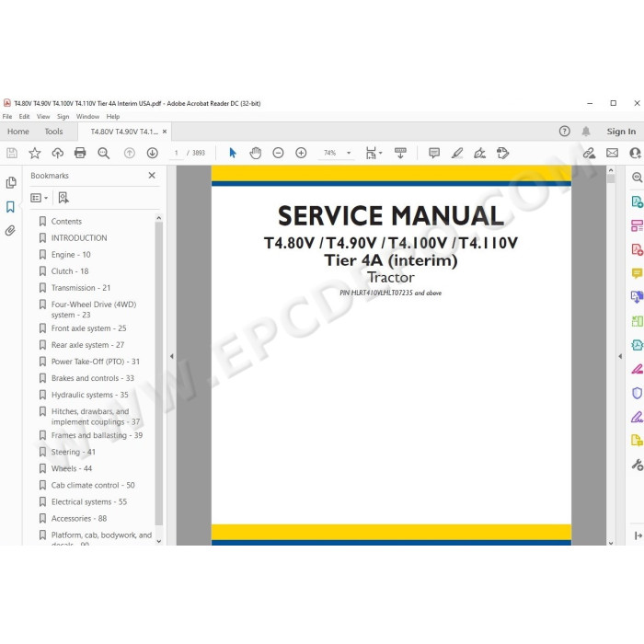Click the document vertical scrollbar thumb
Image resolution: width=644 pixels, height=644 pixels.
[611, 178]
